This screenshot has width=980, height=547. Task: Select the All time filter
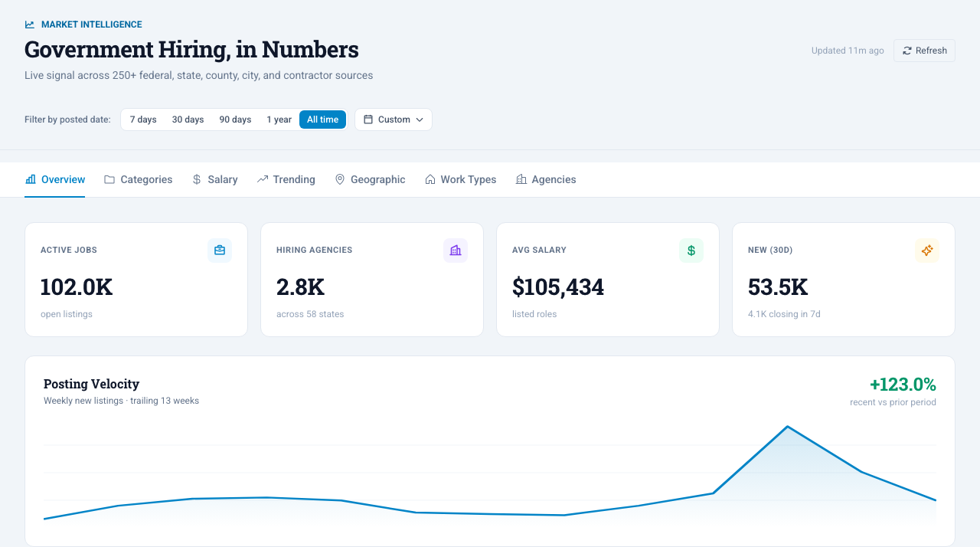(x=322, y=120)
